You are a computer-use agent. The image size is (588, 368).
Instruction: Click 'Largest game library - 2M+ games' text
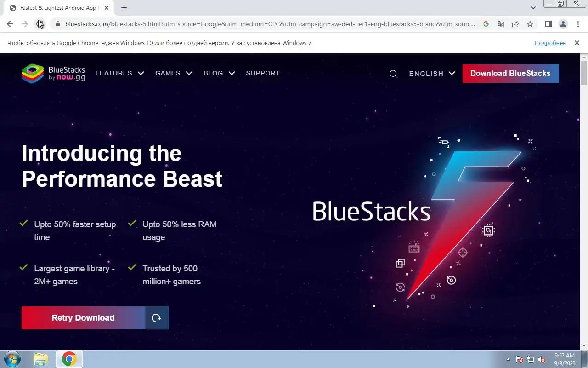coord(74,275)
